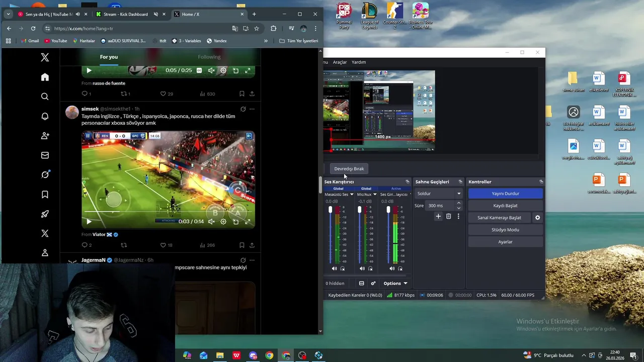Open Soldur transition dropdown

[438, 194]
